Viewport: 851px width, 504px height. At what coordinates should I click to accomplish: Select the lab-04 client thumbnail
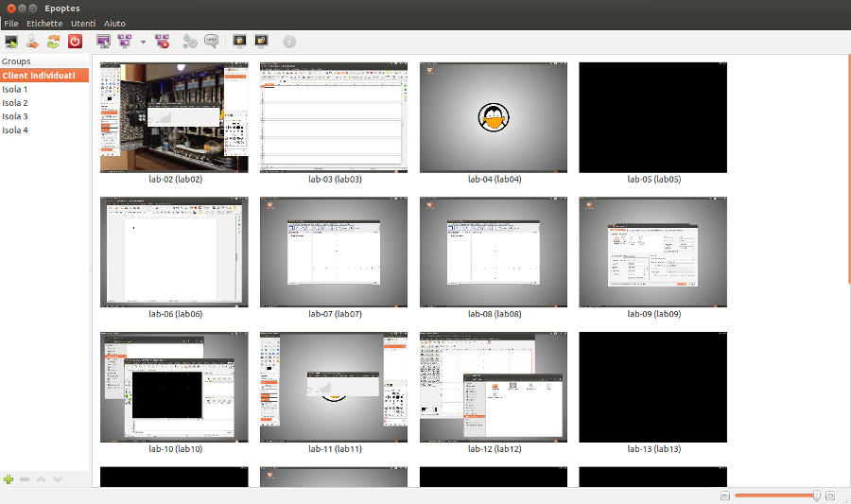[494, 117]
